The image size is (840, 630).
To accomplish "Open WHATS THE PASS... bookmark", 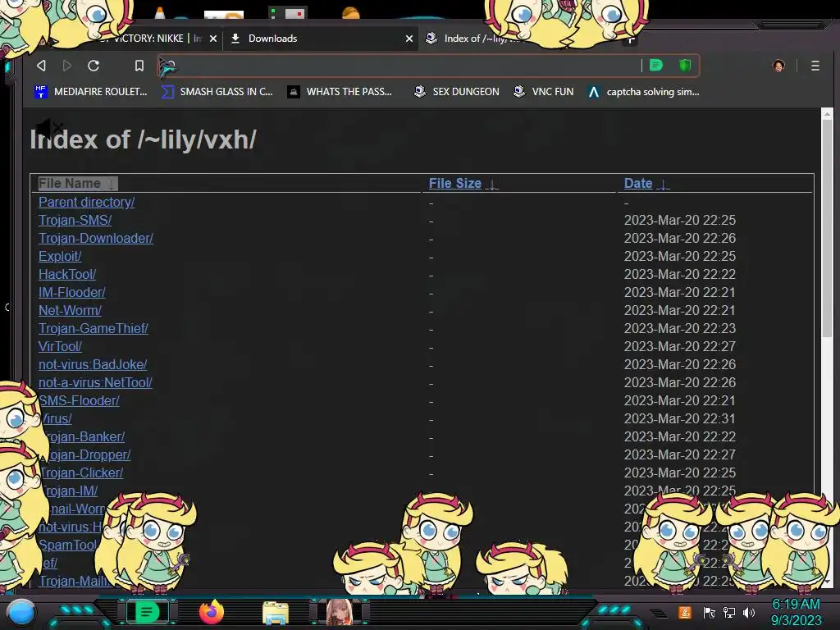I will [340, 92].
